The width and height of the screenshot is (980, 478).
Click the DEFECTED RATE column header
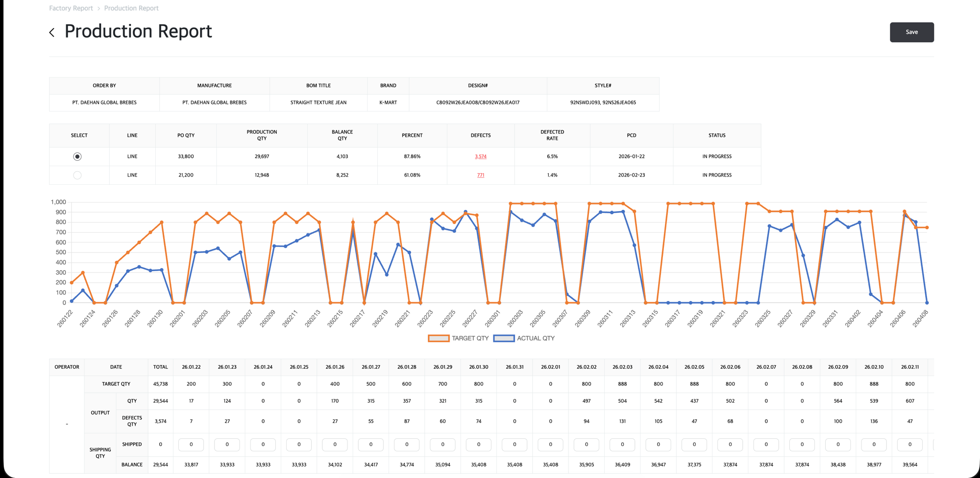[x=552, y=135]
